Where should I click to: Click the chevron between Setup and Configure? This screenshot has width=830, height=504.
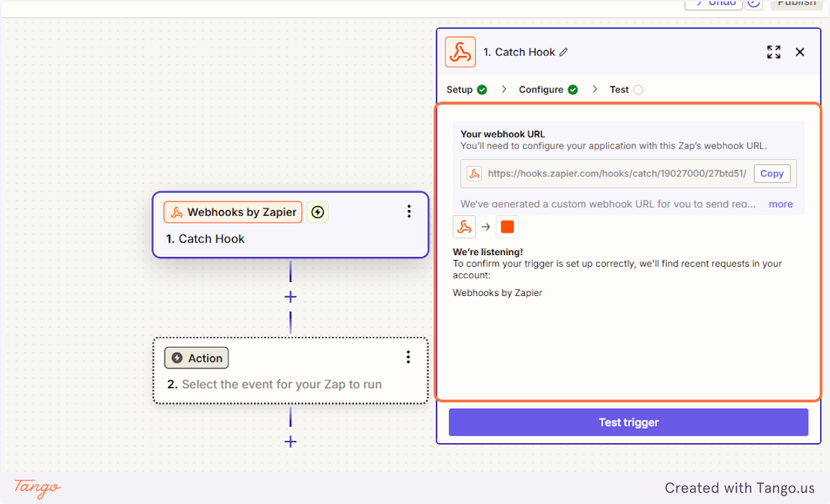pyautogui.click(x=504, y=90)
